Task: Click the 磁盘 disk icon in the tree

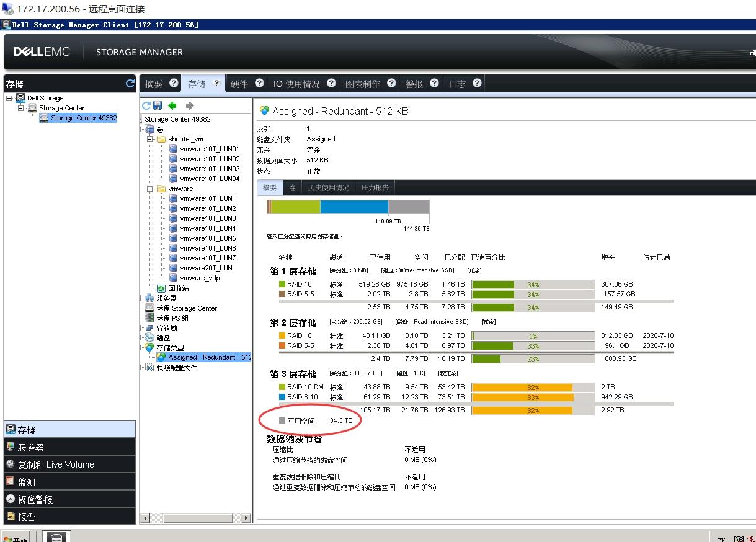Action: click(x=149, y=338)
